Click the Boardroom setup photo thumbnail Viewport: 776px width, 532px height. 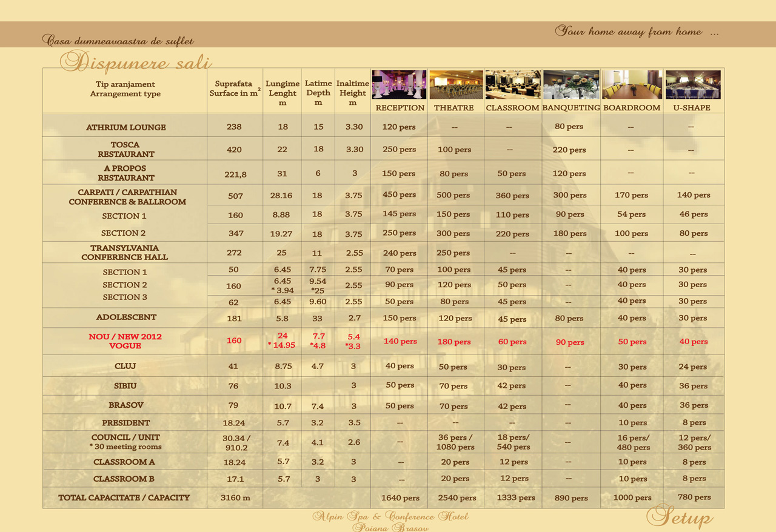click(632, 84)
